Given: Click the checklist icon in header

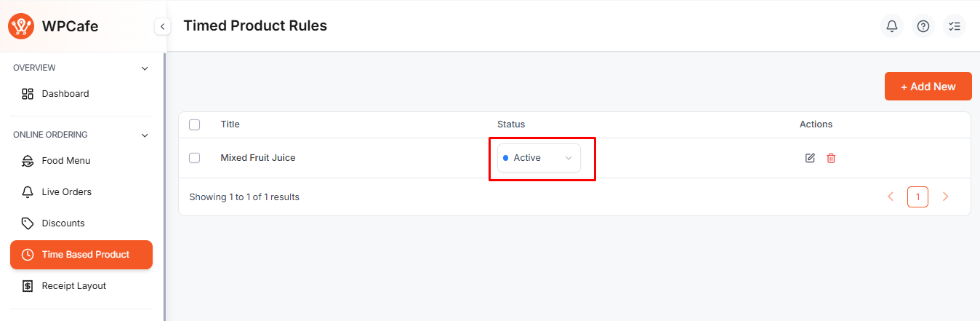Looking at the screenshot, I should (x=955, y=26).
